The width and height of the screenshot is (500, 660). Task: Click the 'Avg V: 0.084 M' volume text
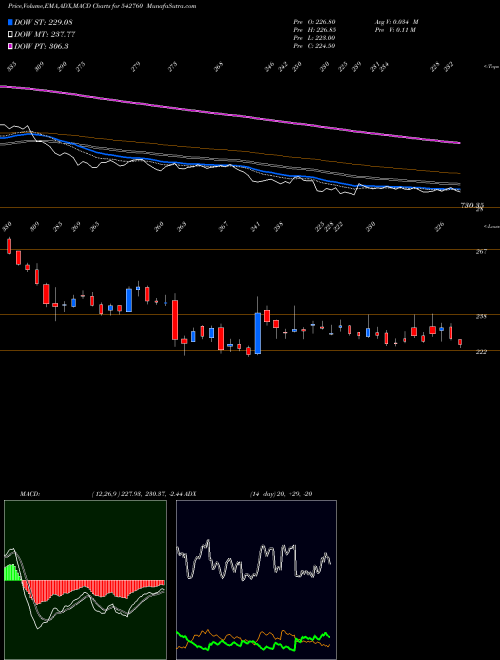(396, 22)
